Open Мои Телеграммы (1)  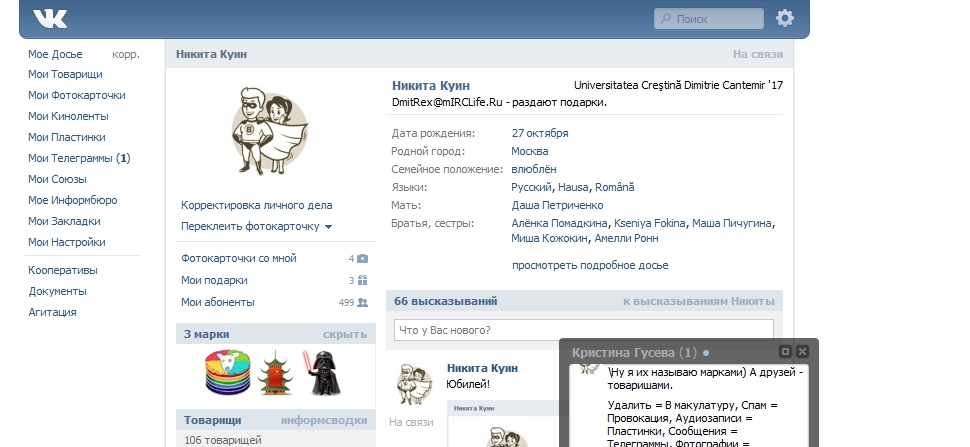click(x=79, y=158)
